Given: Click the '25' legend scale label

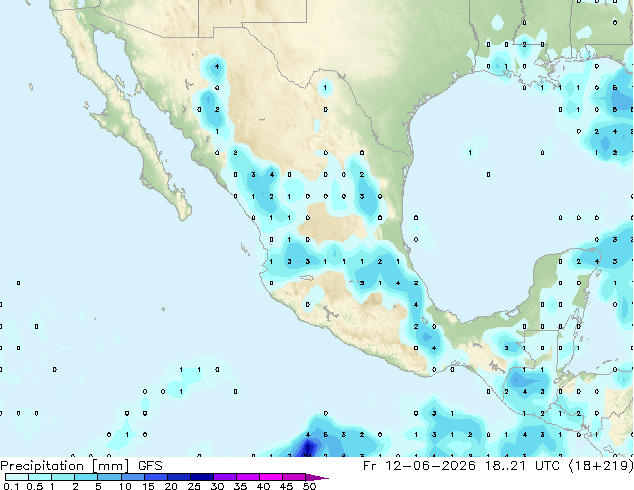Looking at the screenshot, I should coord(194,486).
